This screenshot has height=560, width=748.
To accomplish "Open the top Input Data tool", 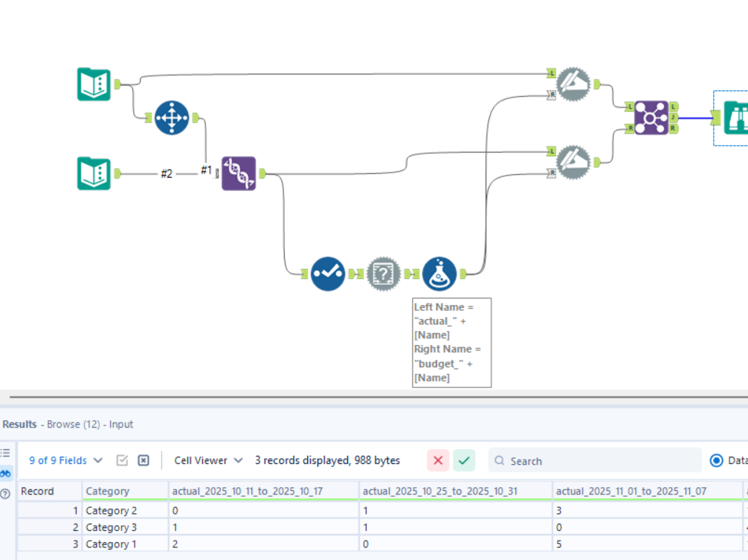I will [x=94, y=84].
